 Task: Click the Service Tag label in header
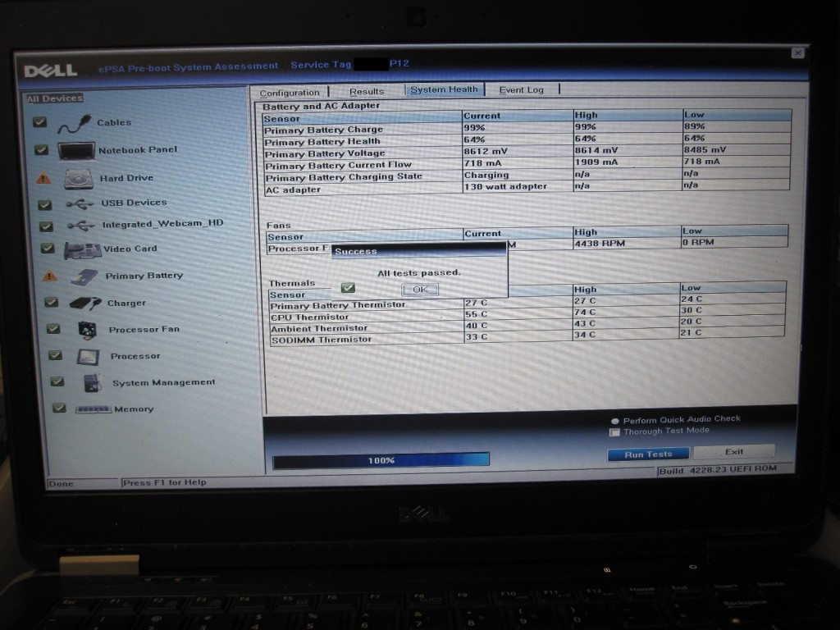[321, 65]
